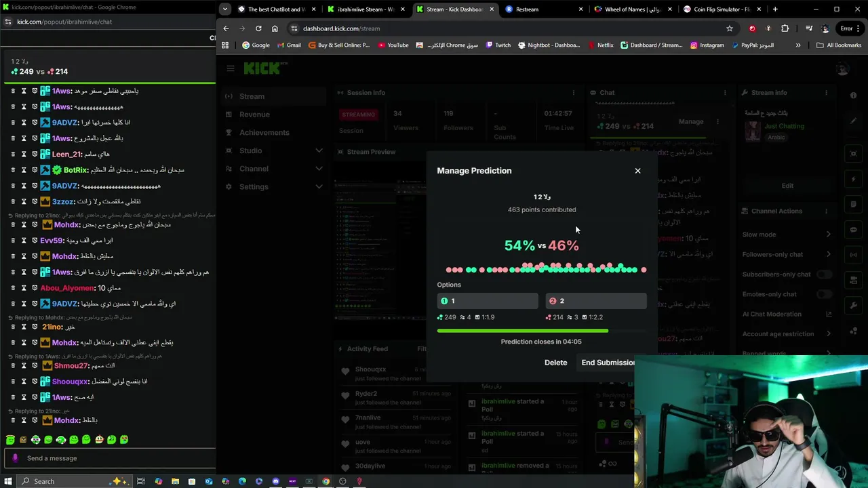Viewport: 868px width, 488px height.
Task: Open Session Info panel three-dot menu
Action: click(574, 93)
